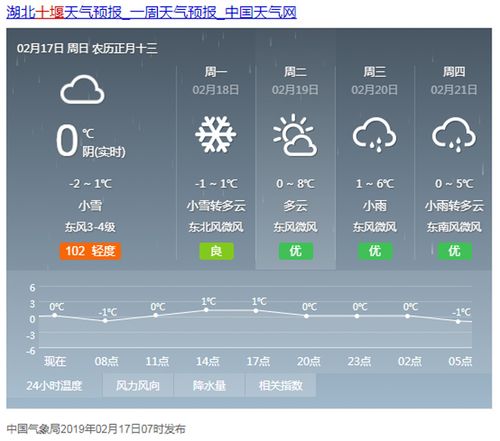Click the 02点 data point on the chart
Viewport: 500px width, 441px height.
[408, 316]
